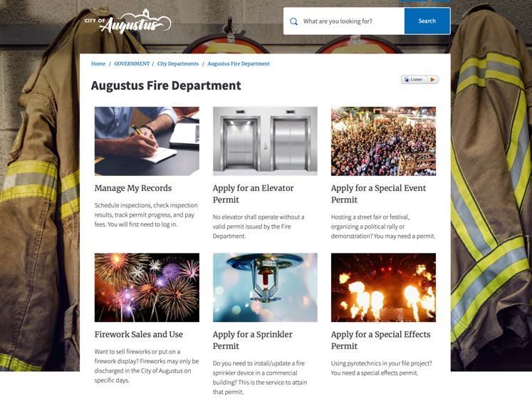The height and width of the screenshot is (399, 532).
Task: Go to the GOVERNMENT breadcrumb
Action: [x=132, y=63]
